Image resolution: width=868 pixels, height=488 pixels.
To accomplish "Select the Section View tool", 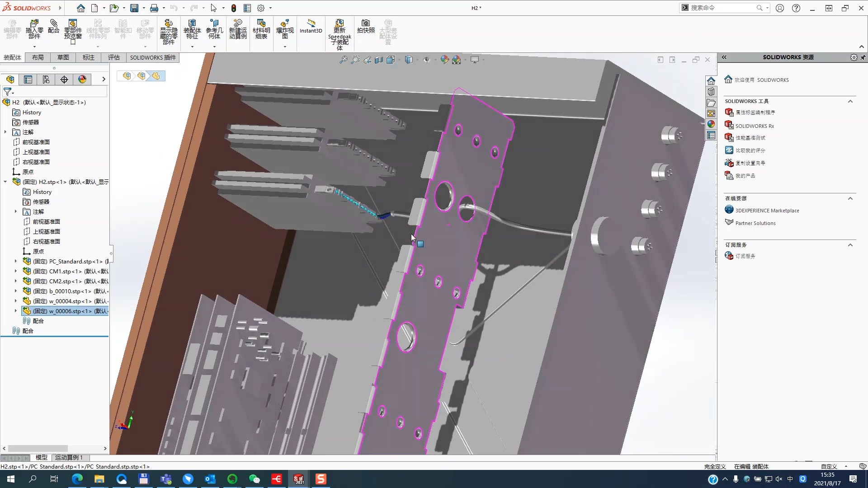I will pyautogui.click(x=379, y=60).
